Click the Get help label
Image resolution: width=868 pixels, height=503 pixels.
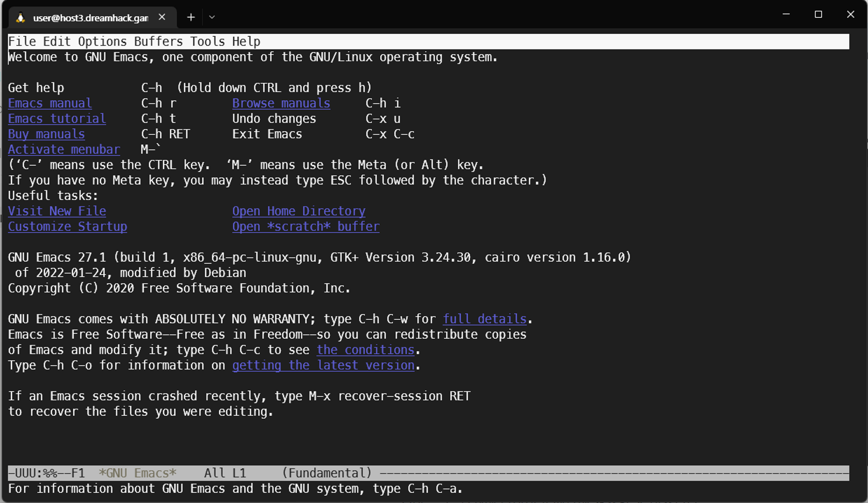(36, 88)
